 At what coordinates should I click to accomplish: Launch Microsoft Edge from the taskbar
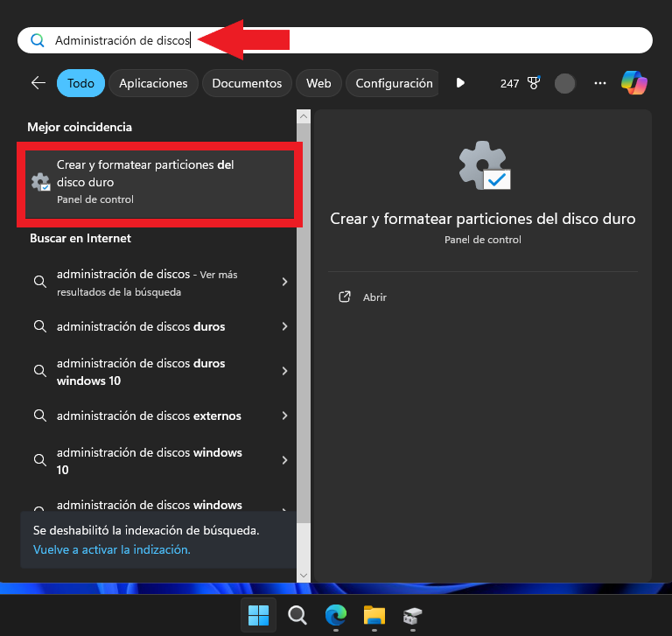[336, 615]
